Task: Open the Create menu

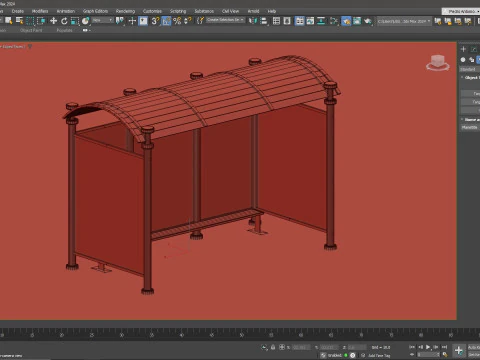Action: [x=18, y=11]
